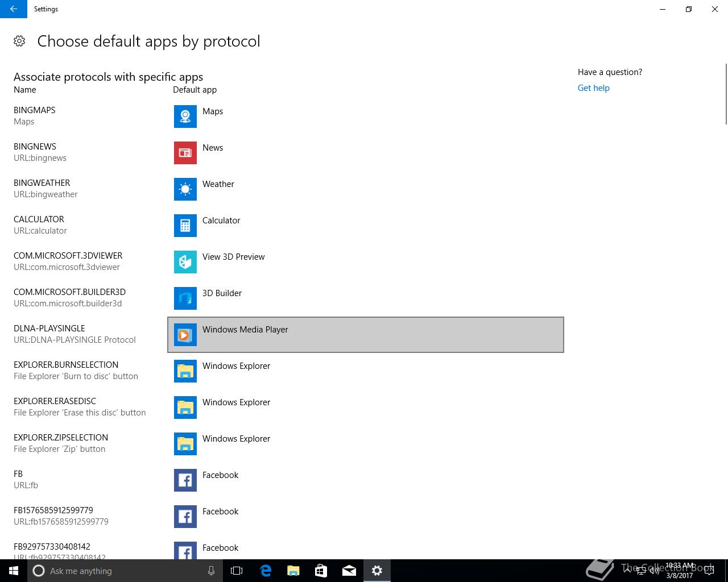Click 'URL:fb' description text
Screen dimensions: 728x582
[26, 485]
